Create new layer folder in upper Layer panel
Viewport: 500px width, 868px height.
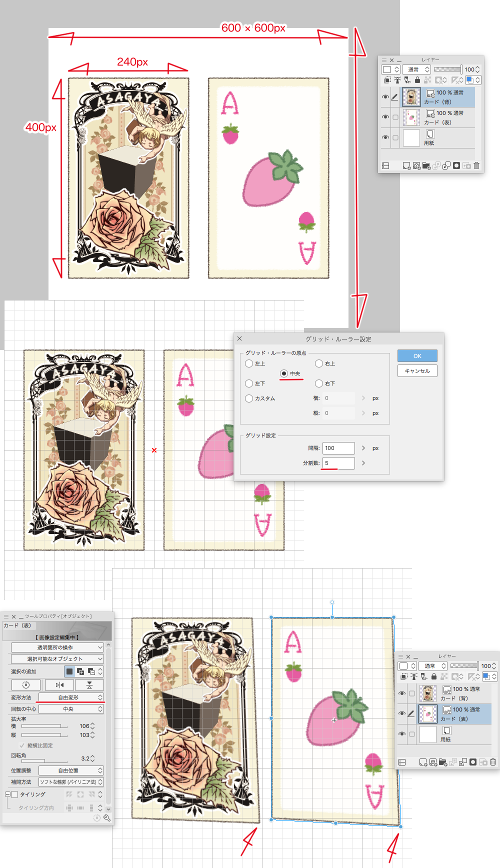(426, 165)
